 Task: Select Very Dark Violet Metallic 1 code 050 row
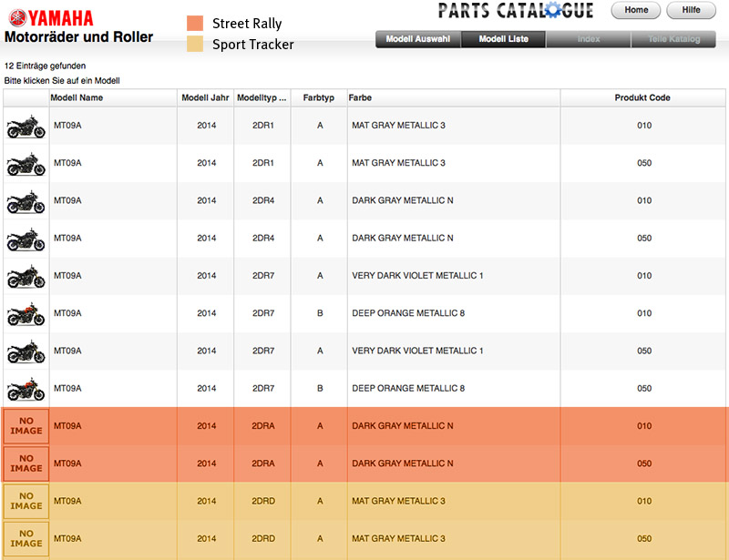point(417,351)
